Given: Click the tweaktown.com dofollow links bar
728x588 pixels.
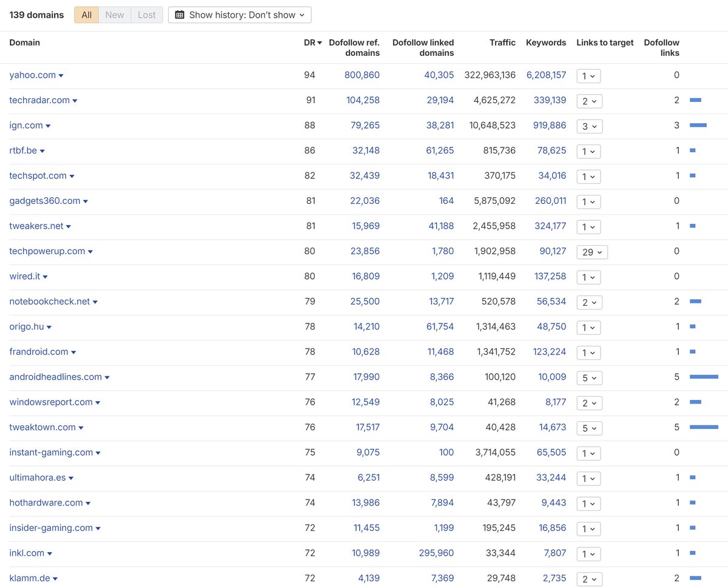Looking at the screenshot, I should point(704,427).
